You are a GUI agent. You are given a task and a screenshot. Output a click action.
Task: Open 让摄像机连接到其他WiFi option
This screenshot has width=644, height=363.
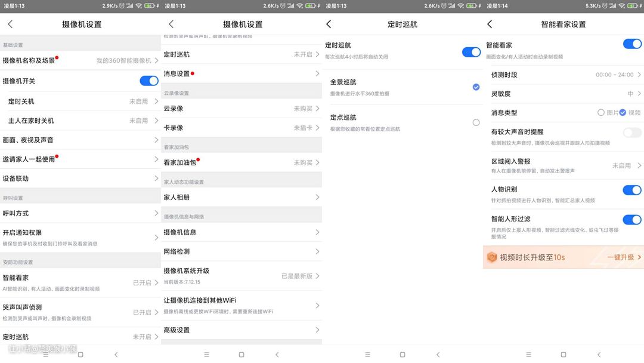pos(241,304)
